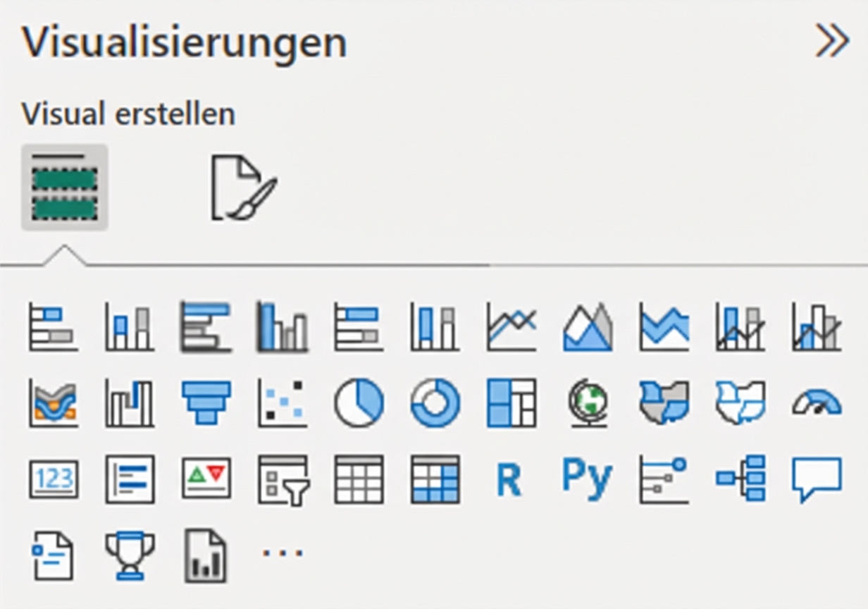Select the pie chart visual

(359, 404)
